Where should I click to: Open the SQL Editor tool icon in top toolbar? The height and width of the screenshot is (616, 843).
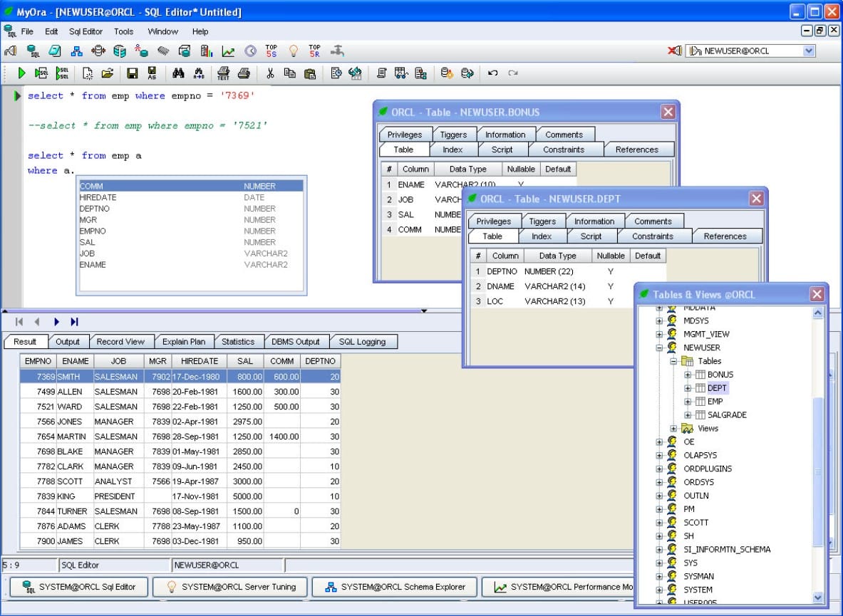[x=33, y=51]
